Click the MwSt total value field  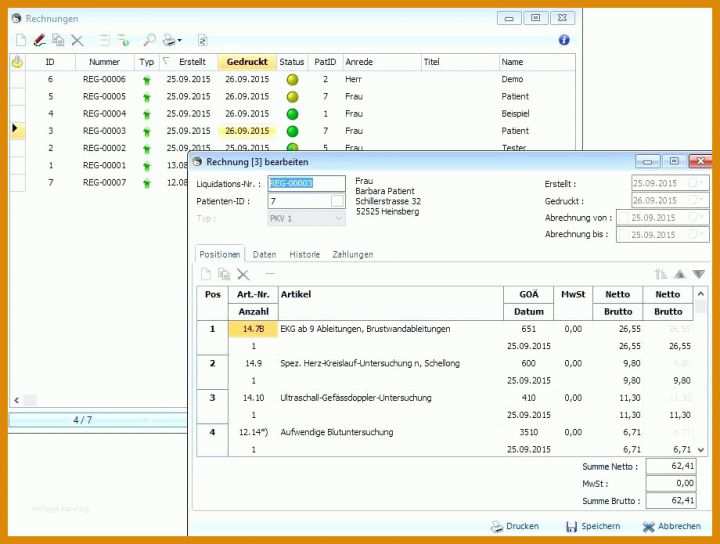pos(671,483)
